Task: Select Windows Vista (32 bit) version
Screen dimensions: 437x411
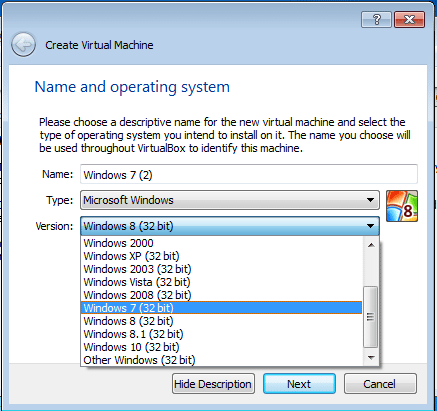Action: click(221, 282)
